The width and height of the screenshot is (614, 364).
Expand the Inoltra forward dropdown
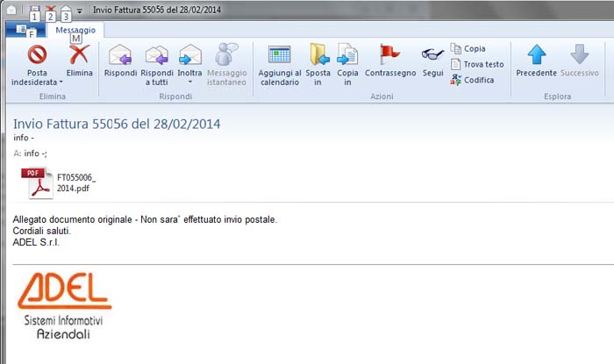[x=189, y=82]
